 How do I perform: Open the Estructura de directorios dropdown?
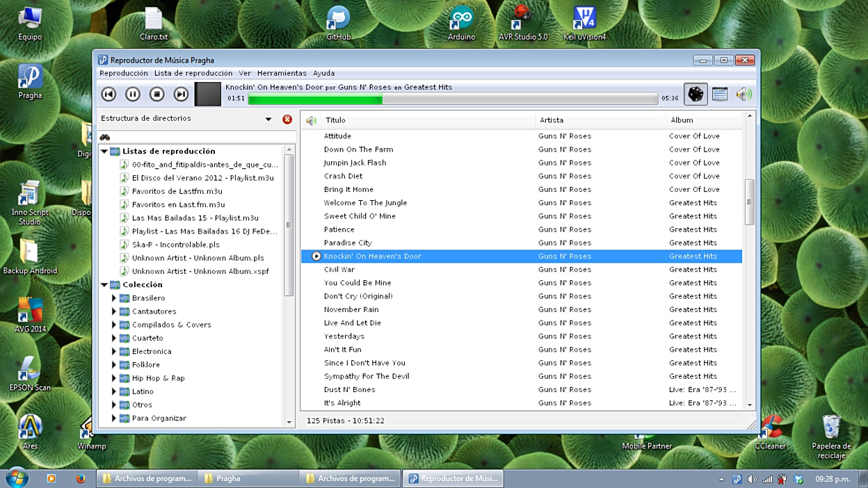(x=268, y=120)
